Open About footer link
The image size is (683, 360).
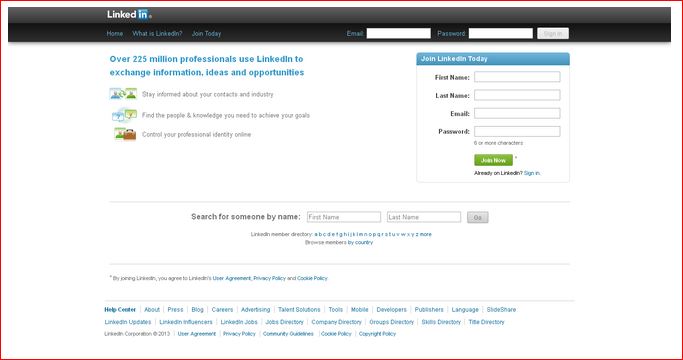[152, 309]
